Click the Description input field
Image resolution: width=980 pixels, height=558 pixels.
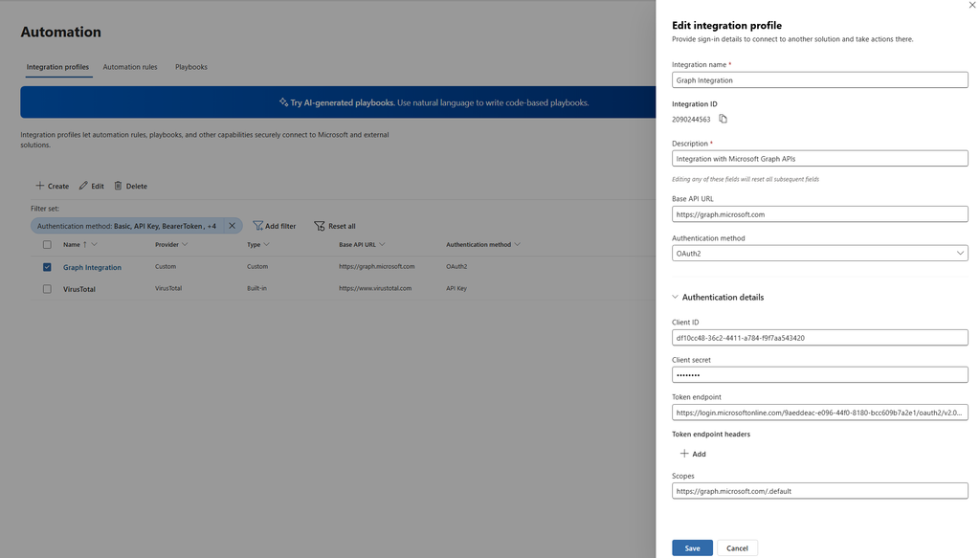pyautogui.click(x=819, y=159)
